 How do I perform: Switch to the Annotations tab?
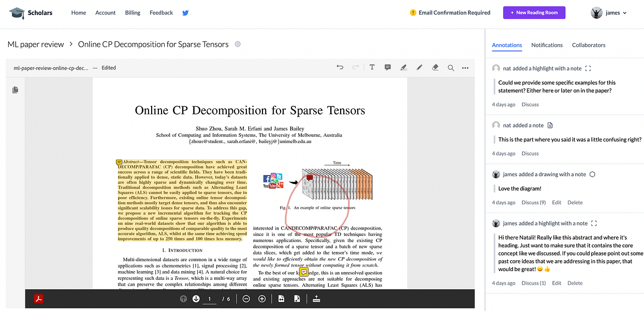pyautogui.click(x=507, y=45)
